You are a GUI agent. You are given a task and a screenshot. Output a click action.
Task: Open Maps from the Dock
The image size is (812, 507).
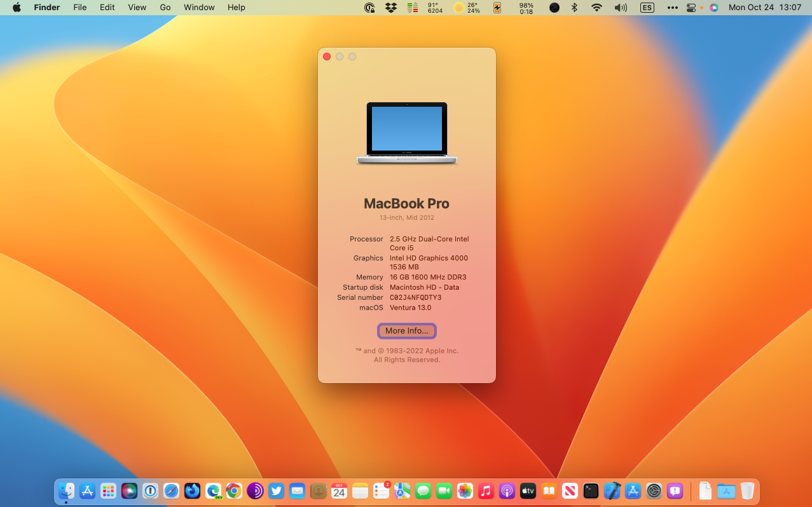402,490
